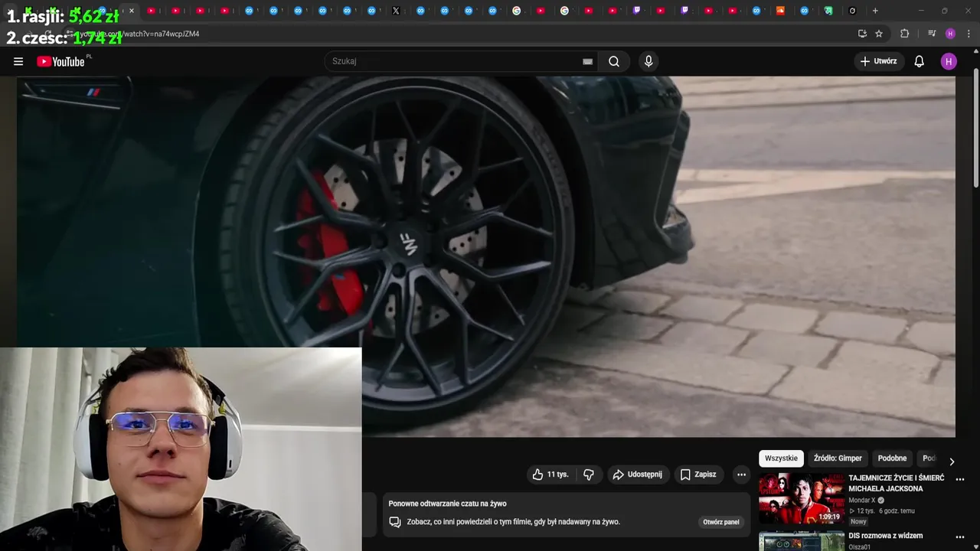Screen dimensions: 980x551
Task: Switch to the SoundCloud tab
Action: pos(780,11)
